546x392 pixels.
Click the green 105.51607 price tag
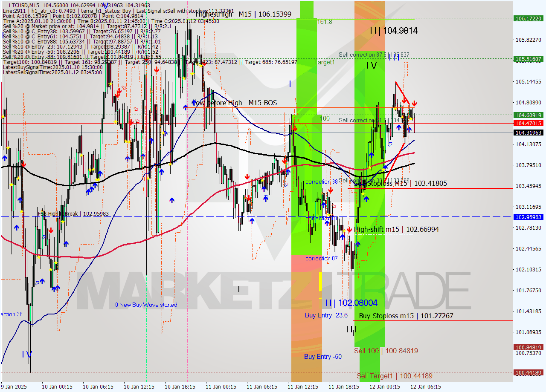[x=529, y=59]
